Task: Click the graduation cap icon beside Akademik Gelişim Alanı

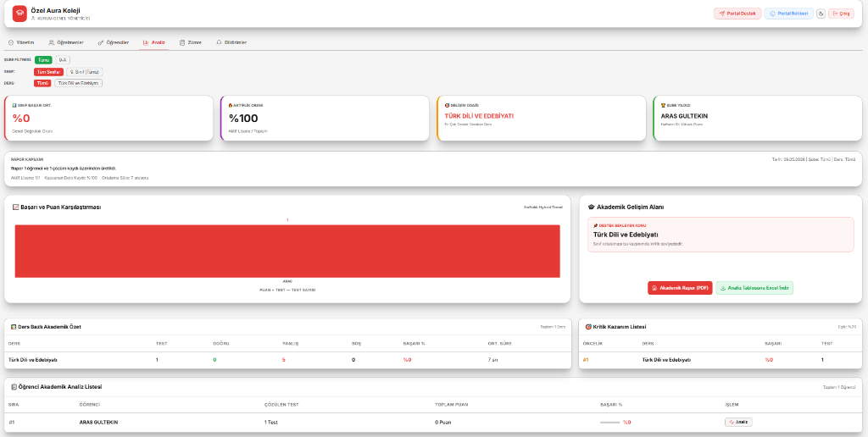Action: 591,207
